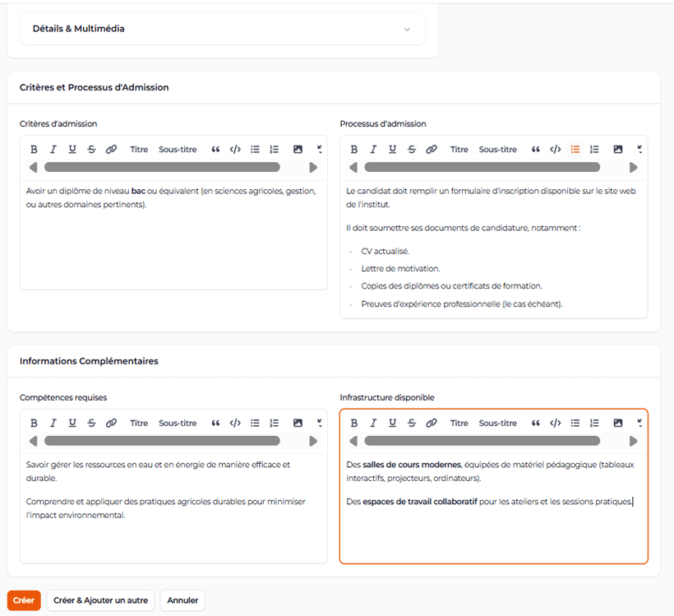
Task: Apply strikethrough in Infrastructure disponible editor
Action: (412, 424)
